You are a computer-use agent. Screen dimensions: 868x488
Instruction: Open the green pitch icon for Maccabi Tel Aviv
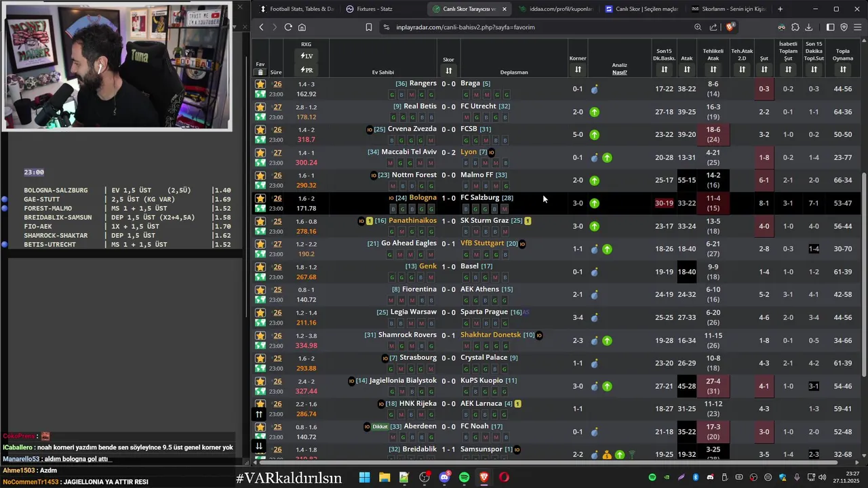click(260, 163)
